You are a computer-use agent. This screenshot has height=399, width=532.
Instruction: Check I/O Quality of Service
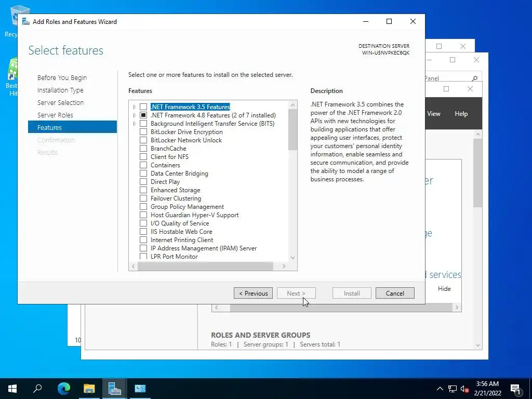pyautogui.click(x=143, y=223)
